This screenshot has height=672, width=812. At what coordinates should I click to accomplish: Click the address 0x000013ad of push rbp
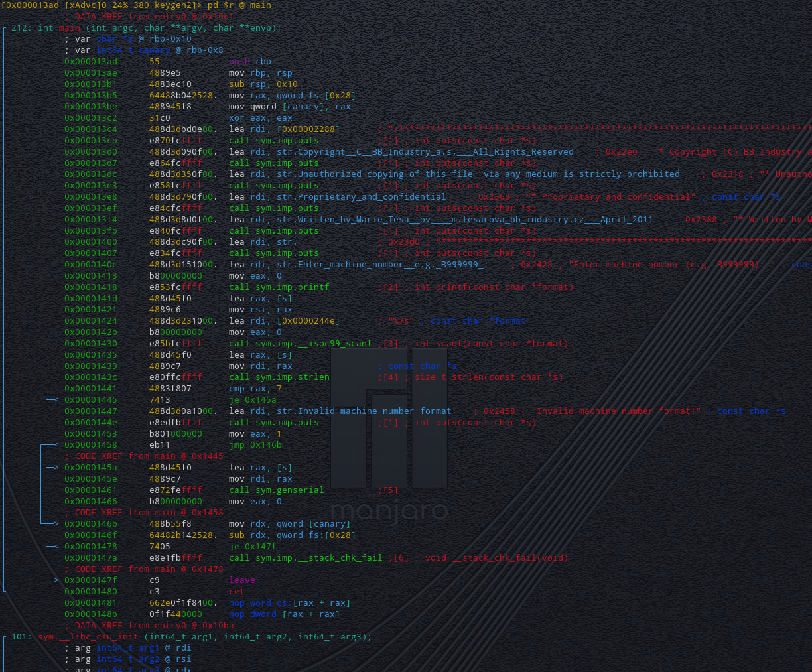[x=91, y=62]
